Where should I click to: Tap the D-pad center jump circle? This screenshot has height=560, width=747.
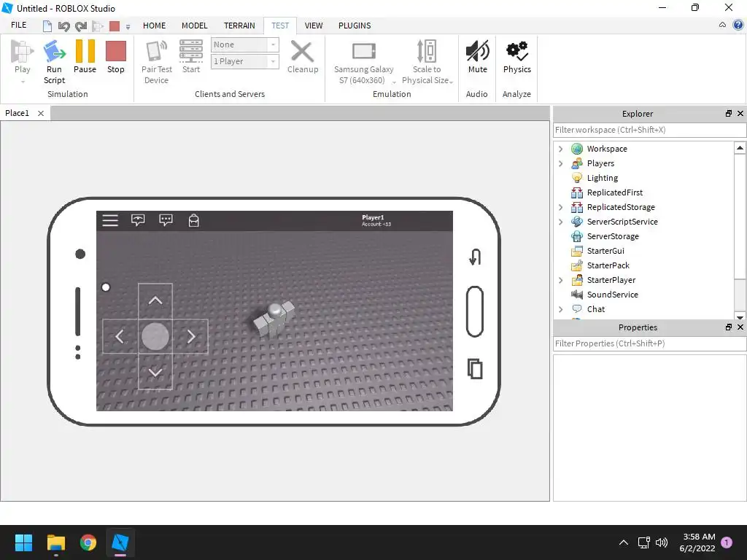(x=155, y=336)
